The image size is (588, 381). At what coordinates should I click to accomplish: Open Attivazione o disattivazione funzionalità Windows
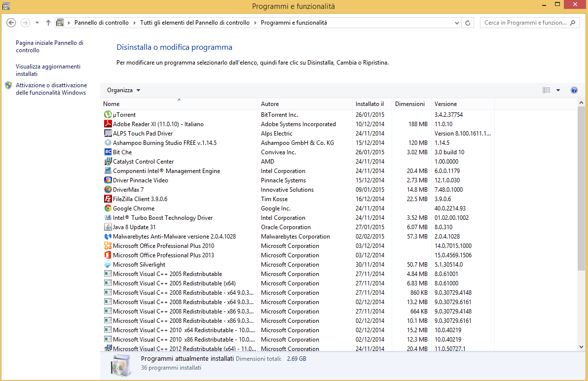coord(51,89)
